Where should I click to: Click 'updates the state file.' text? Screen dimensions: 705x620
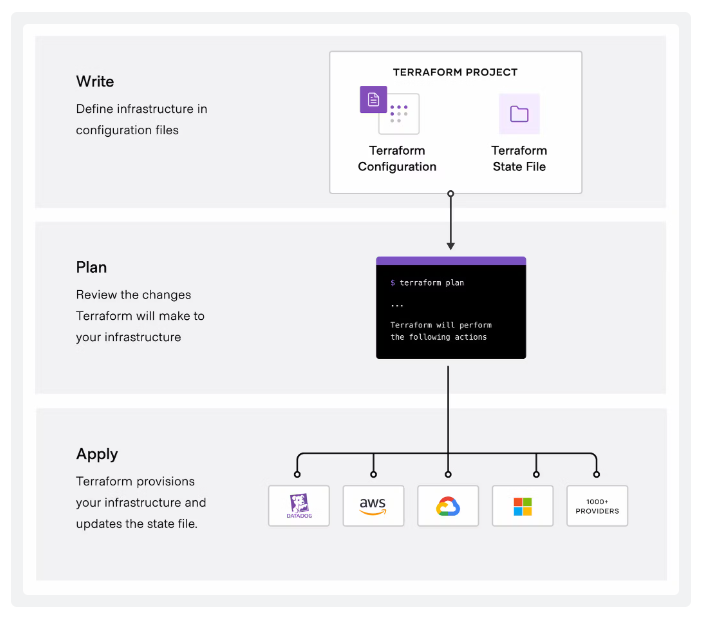pos(137,524)
